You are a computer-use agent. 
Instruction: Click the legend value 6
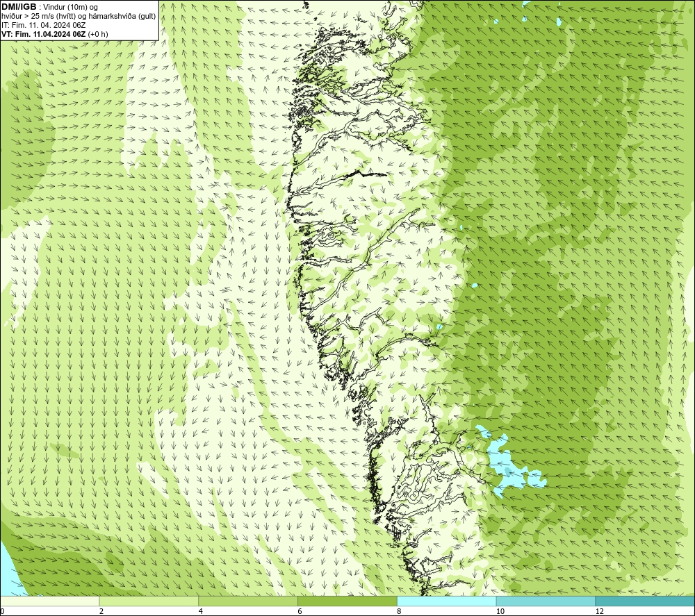click(300, 612)
